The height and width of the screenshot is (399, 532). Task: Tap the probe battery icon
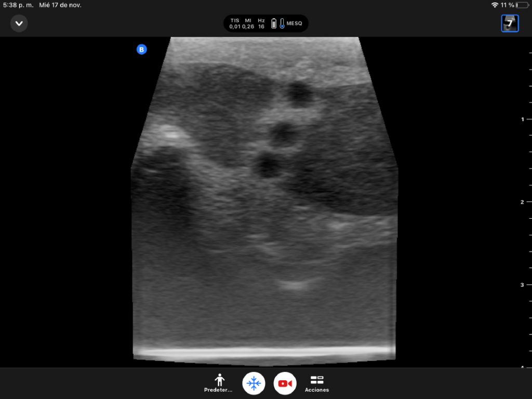[274, 23]
